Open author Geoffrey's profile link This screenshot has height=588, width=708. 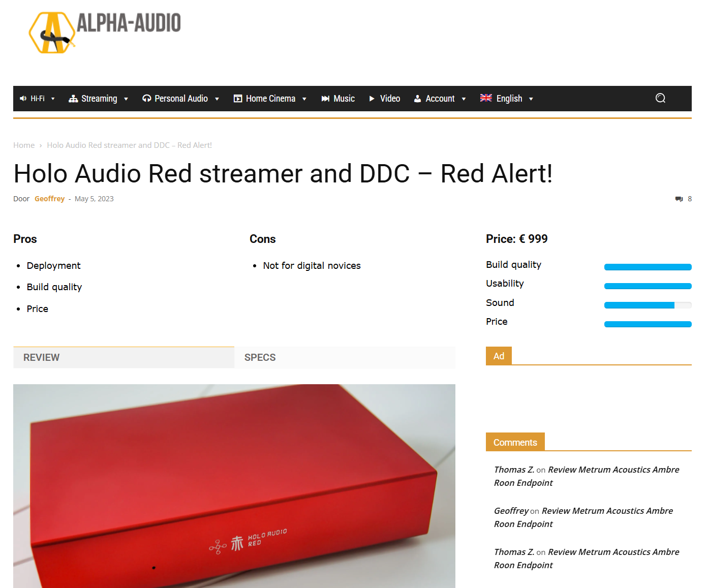point(49,199)
